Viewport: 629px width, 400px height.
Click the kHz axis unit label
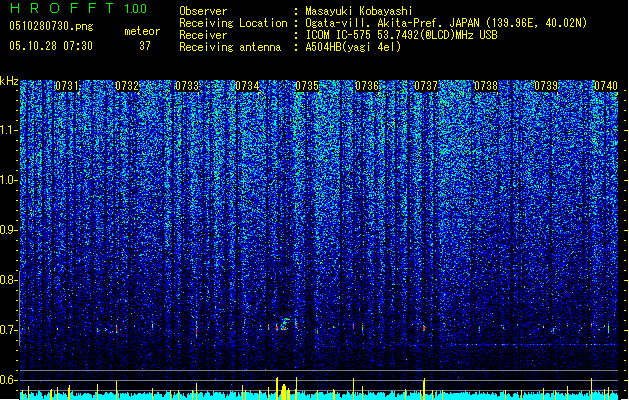[9, 81]
